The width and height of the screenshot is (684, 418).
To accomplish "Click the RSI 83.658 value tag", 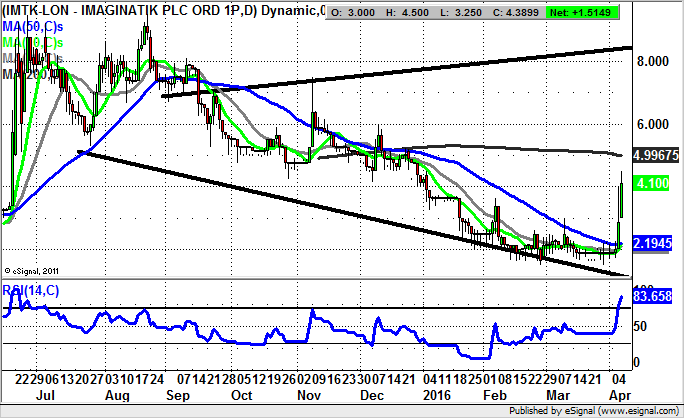I will [x=657, y=297].
